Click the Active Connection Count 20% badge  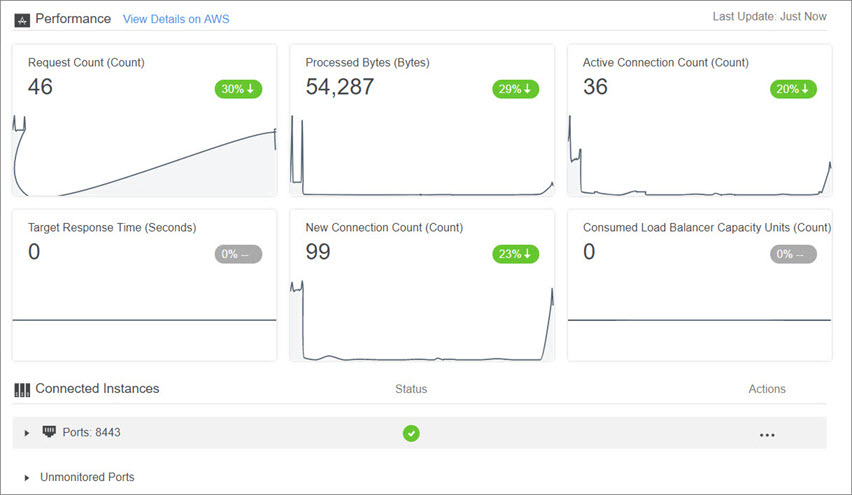coord(793,89)
